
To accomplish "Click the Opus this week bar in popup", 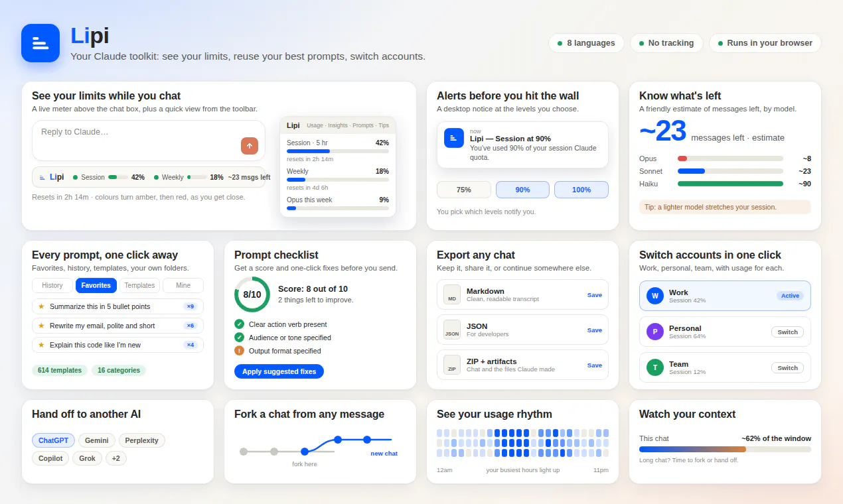I will pyautogui.click(x=338, y=208).
